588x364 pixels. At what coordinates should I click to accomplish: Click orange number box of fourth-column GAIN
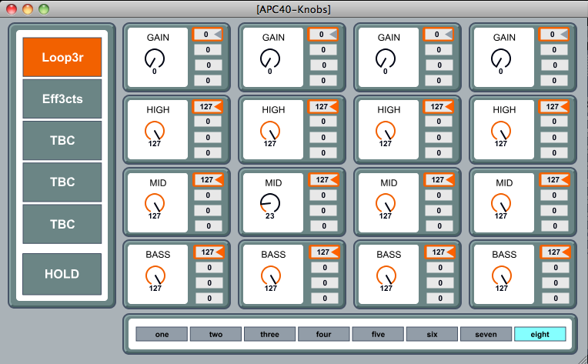(x=554, y=35)
